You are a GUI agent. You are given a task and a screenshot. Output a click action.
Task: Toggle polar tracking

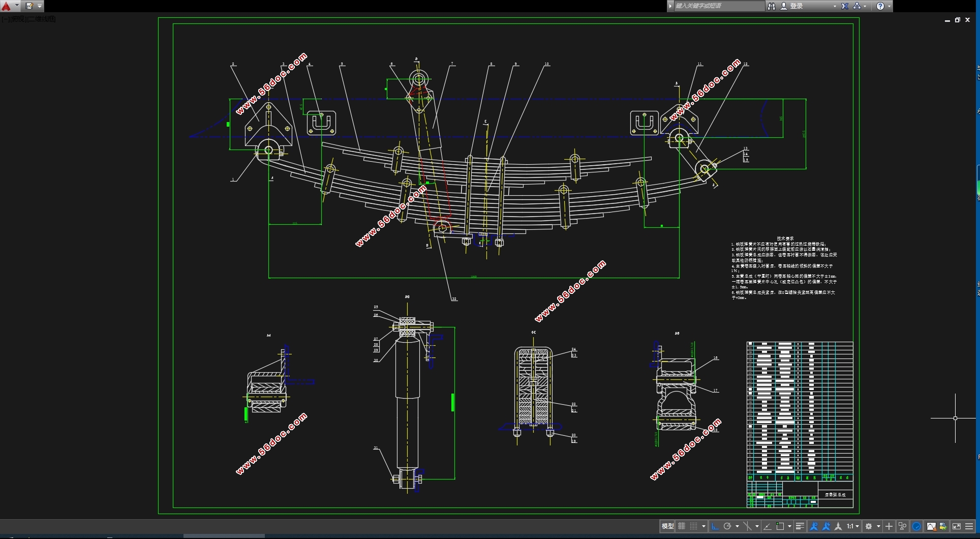coord(727,526)
